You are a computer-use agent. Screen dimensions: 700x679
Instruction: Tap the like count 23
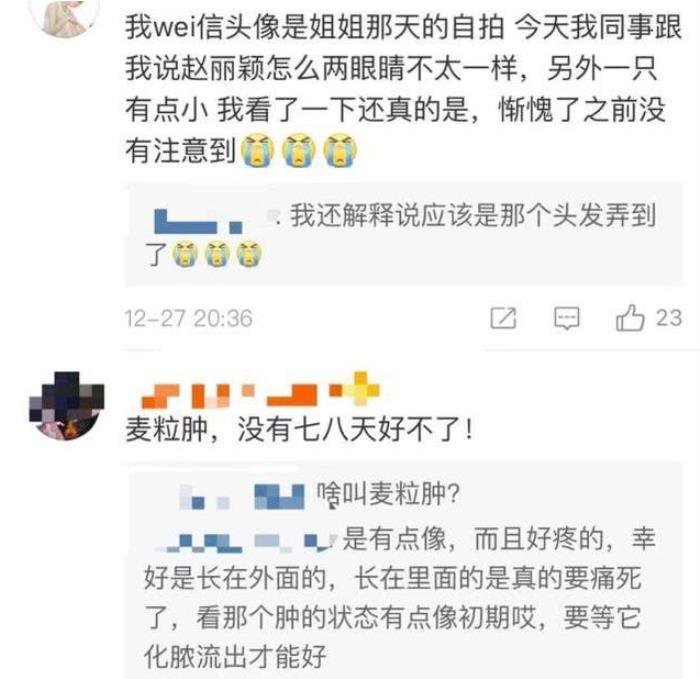pos(669,318)
